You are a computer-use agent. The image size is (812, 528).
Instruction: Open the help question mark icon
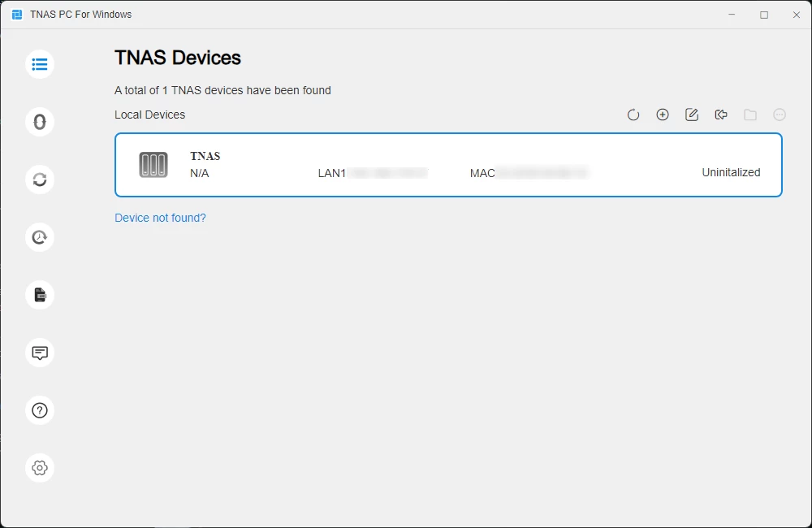coord(40,410)
